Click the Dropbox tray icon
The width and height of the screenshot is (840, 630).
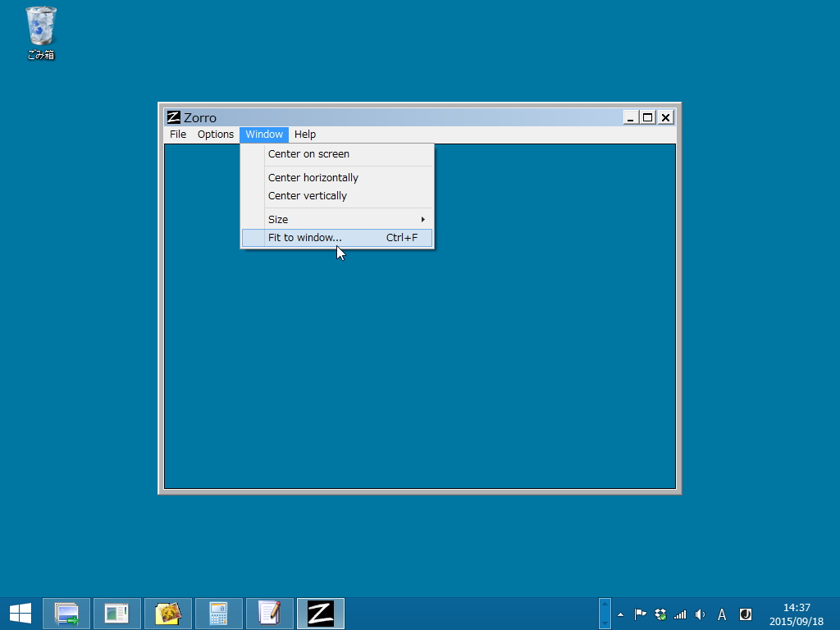[660, 614]
